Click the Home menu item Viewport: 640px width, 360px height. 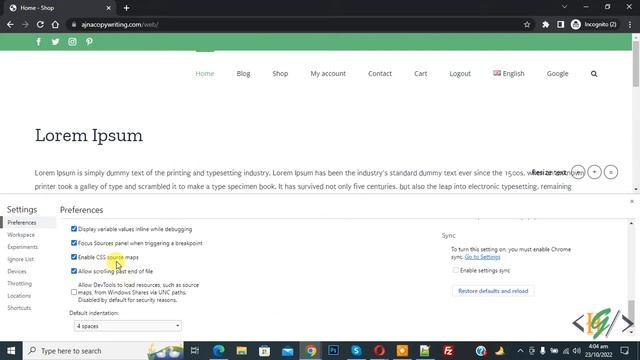coord(204,73)
